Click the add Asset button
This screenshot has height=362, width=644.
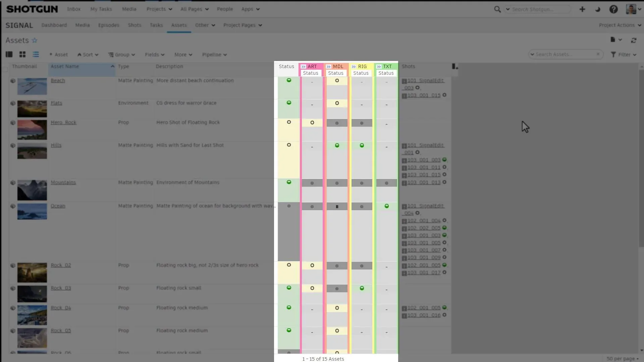click(59, 55)
